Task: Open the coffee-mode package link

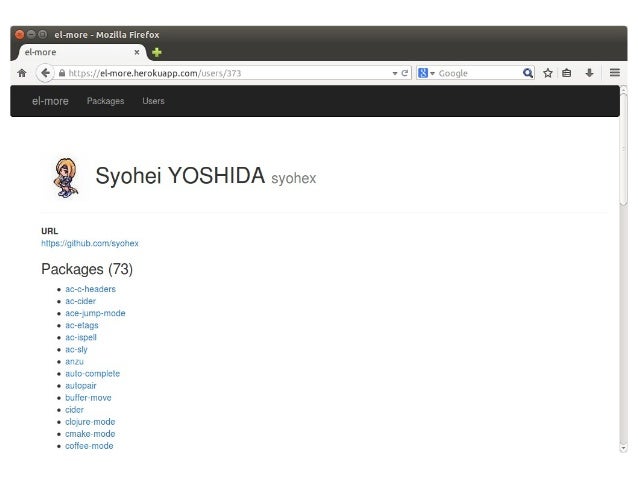Action: (x=89, y=446)
